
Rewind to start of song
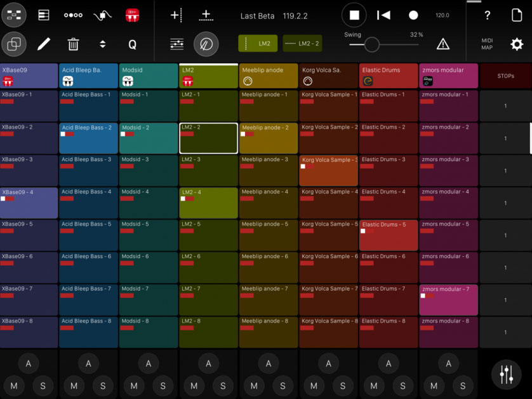coord(383,15)
